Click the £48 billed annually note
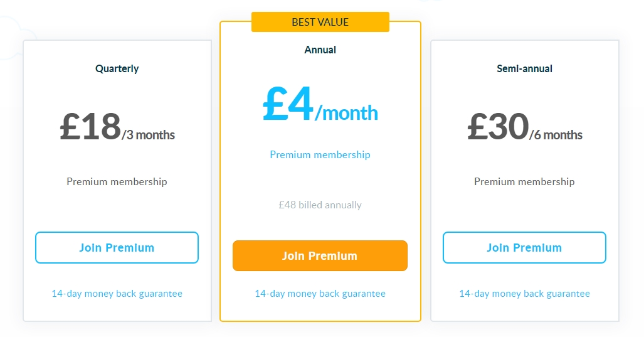Viewport: 644px width, 337px height. (320, 205)
